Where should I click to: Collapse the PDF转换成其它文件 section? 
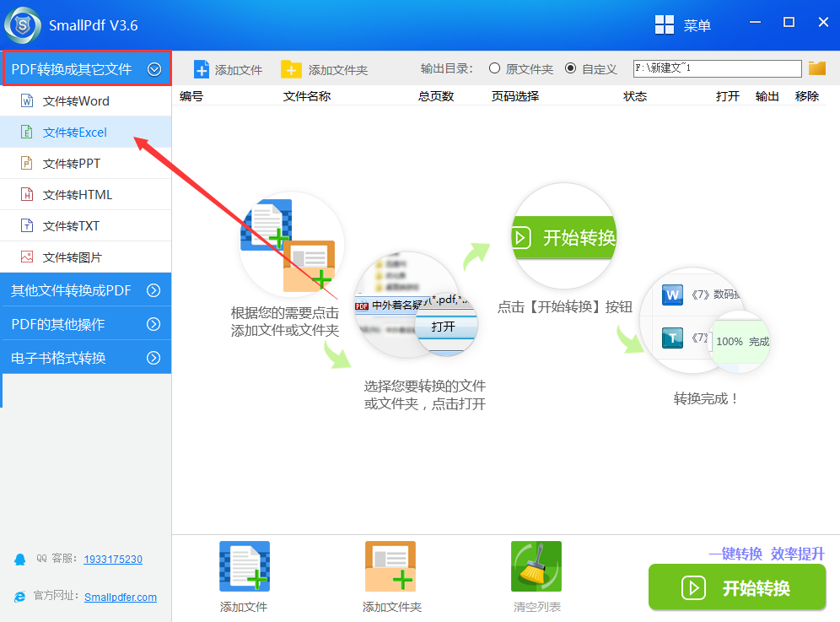(154, 69)
